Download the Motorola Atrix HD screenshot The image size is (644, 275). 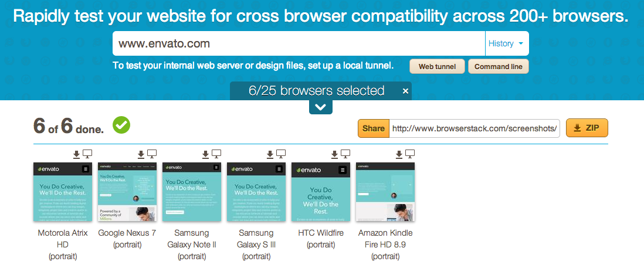point(76,154)
